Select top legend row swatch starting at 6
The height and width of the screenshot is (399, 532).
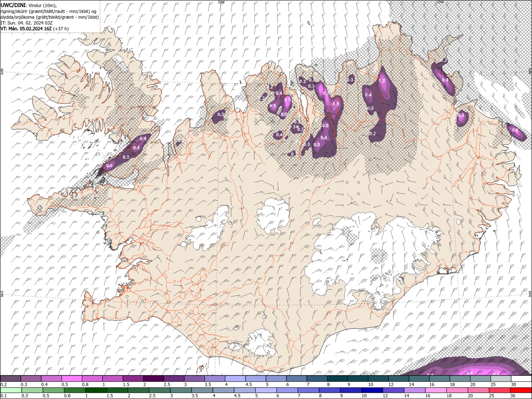click(296, 379)
